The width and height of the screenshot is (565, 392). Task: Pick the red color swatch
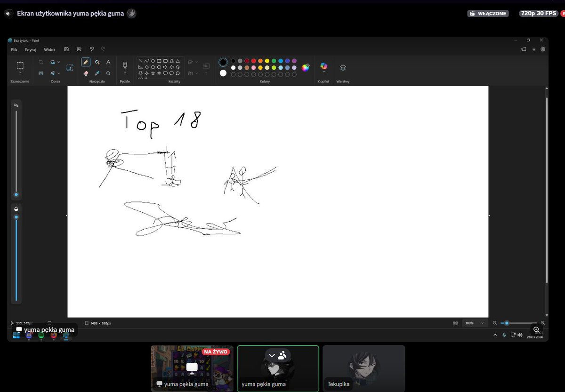point(253,61)
